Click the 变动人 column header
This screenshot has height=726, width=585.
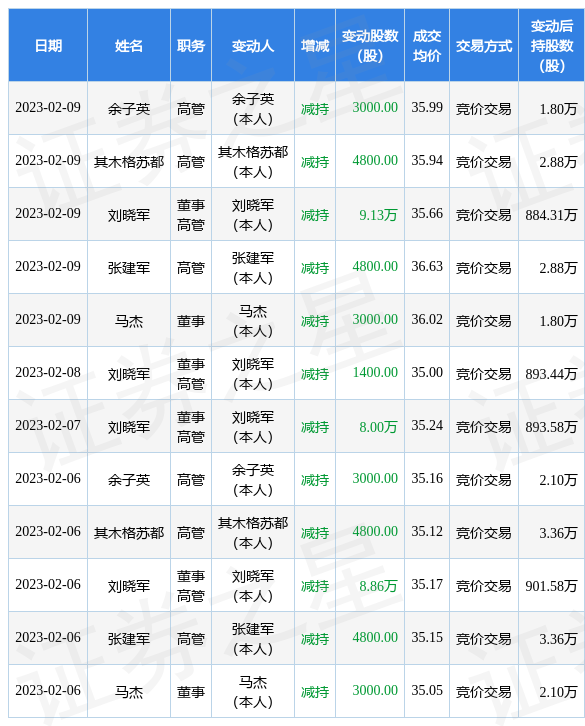coord(253,45)
